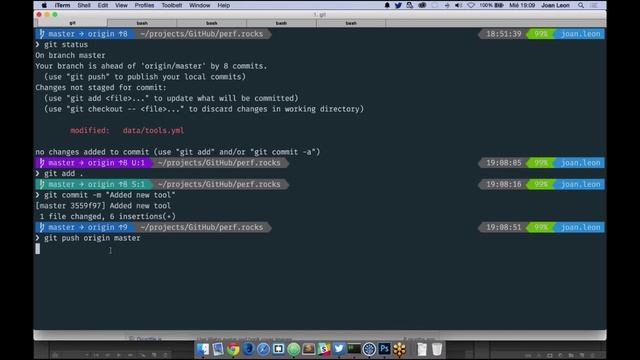Open the iTerm menu

pos(62,5)
